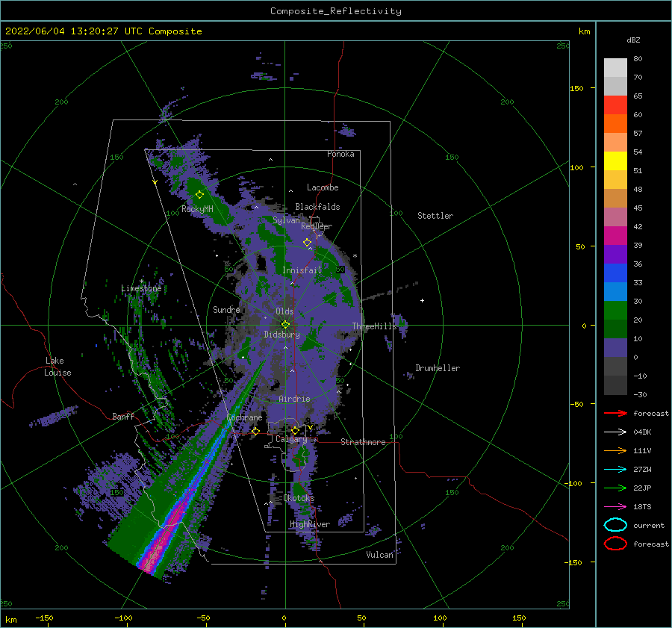
Task: Select the yellow diamond marker below Cochrane
Action: pyautogui.click(x=255, y=432)
